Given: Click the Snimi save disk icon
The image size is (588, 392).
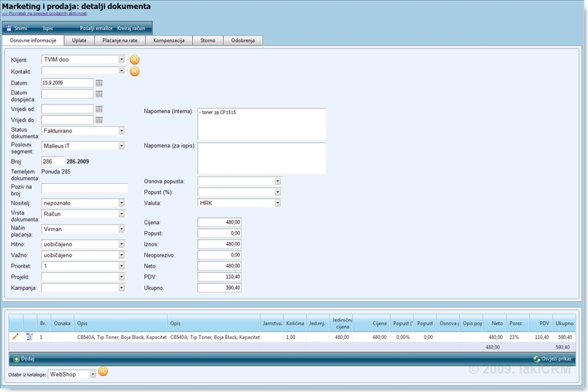Looking at the screenshot, I should 9,28.
